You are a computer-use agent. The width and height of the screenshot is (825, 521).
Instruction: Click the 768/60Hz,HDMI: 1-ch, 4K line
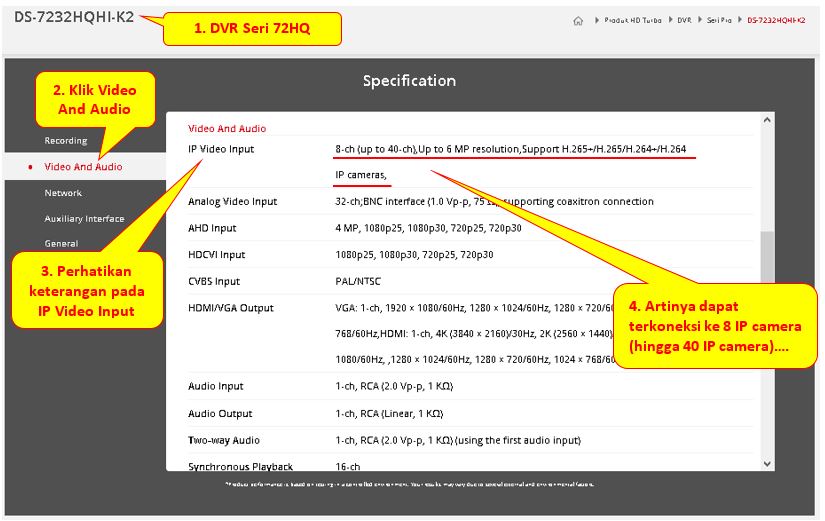point(474,334)
